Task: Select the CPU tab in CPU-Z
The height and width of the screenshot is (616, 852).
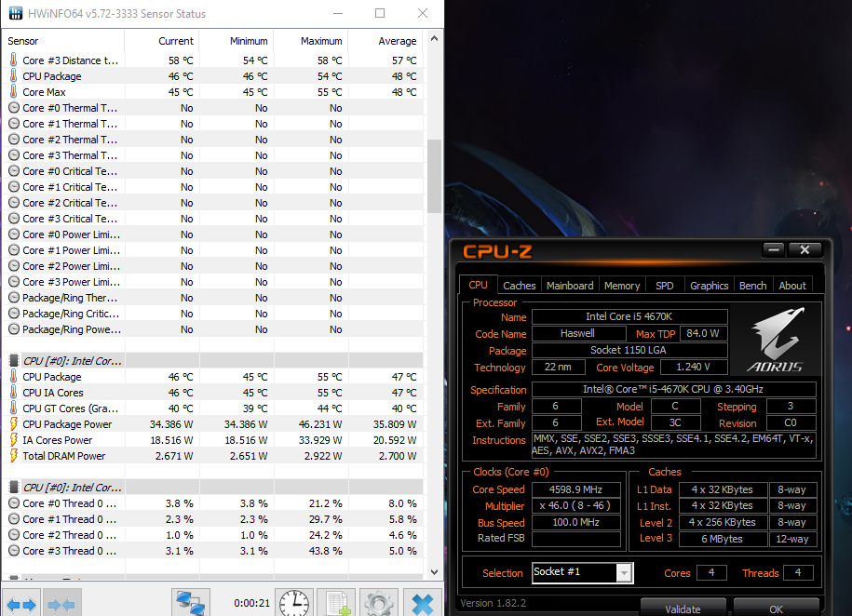Action: (x=479, y=285)
